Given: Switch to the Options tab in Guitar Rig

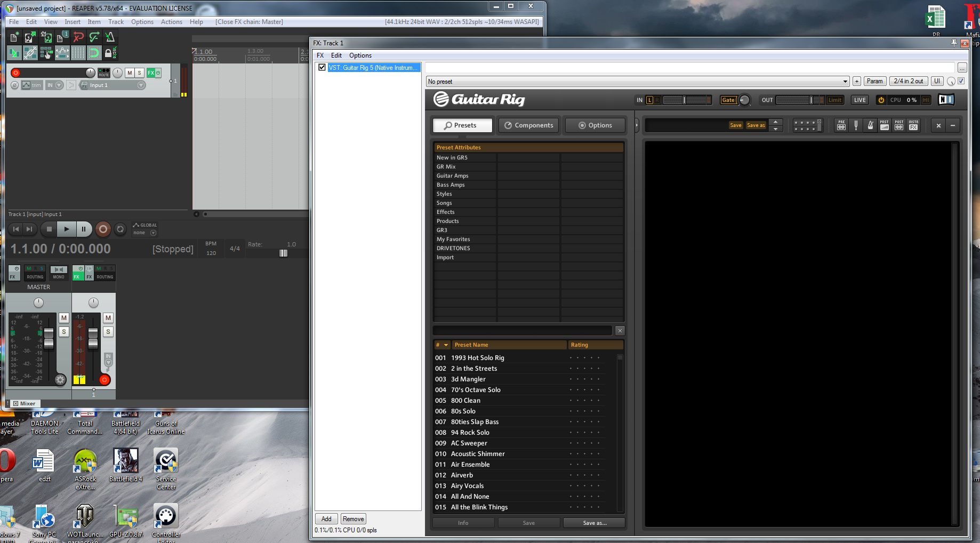Looking at the screenshot, I should [x=596, y=125].
